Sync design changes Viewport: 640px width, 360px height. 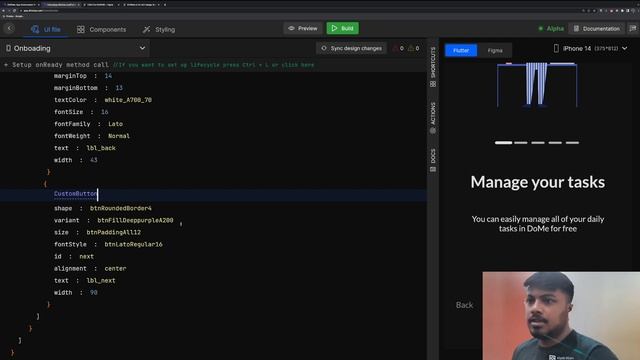click(x=351, y=48)
